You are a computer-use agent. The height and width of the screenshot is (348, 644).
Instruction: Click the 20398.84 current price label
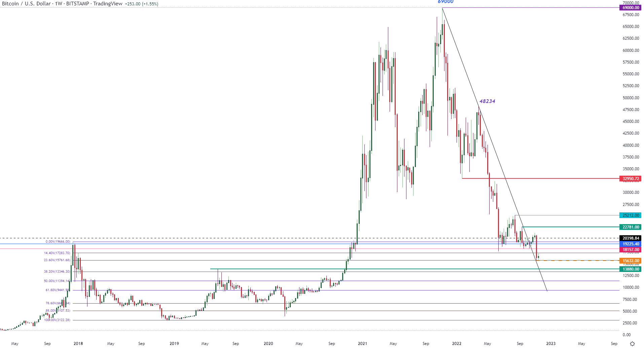(630, 238)
